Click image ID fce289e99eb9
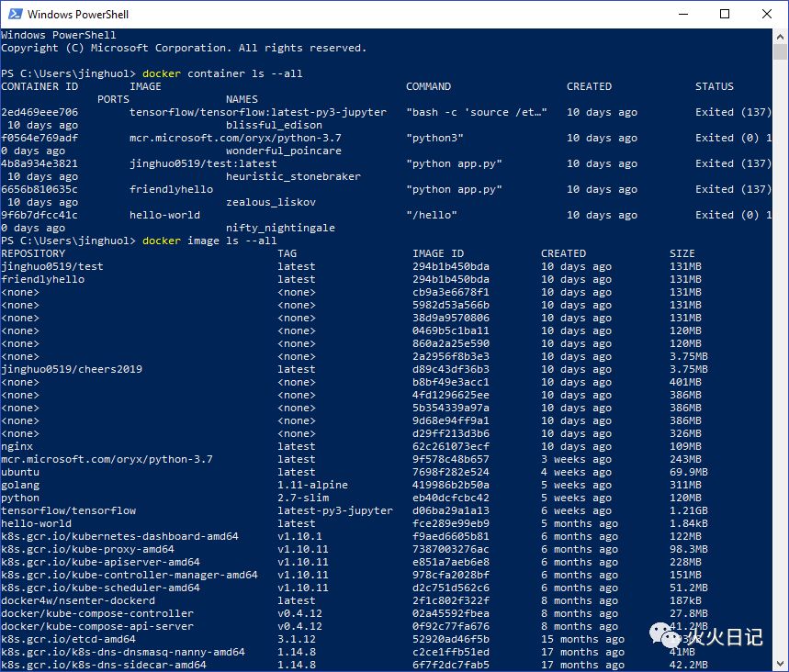 pyautogui.click(x=451, y=523)
